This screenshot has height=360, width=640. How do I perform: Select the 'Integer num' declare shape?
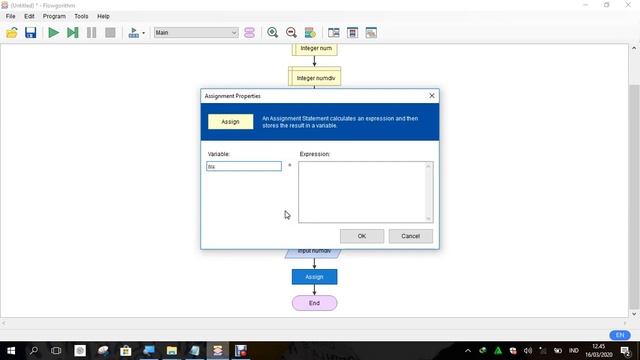(x=315, y=49)
